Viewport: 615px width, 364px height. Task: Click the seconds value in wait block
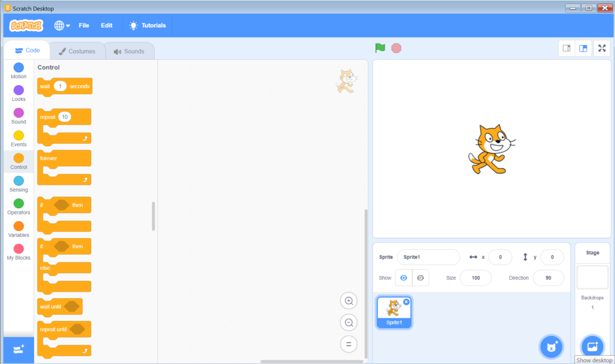click(60, 86)
